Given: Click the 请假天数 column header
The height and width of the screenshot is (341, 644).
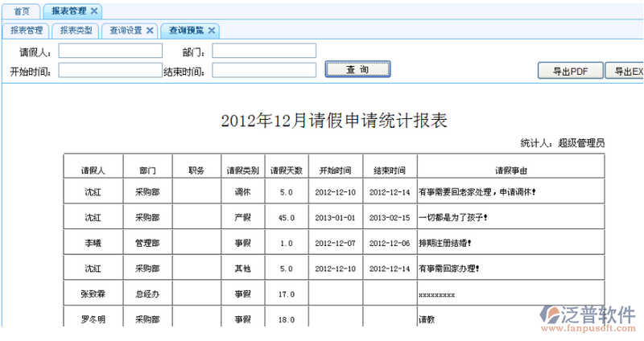Looking at the screenshot, I should click(286, 170).
